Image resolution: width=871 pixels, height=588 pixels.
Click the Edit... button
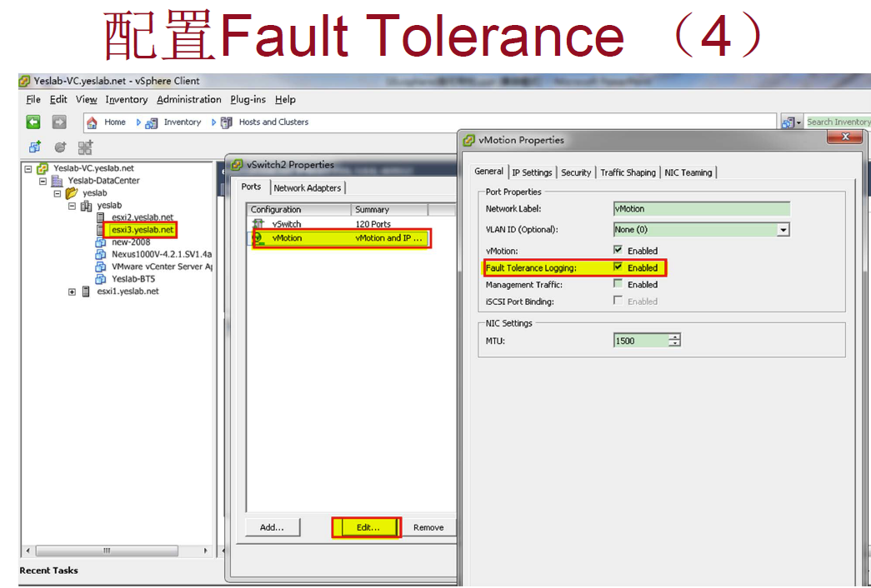pos(368,527)
